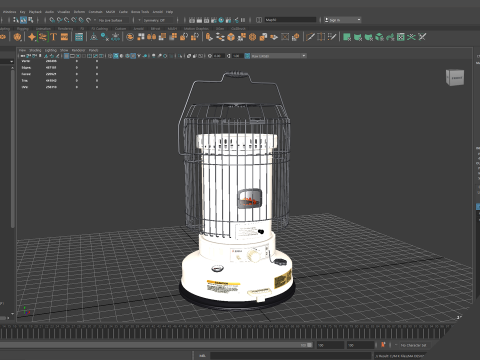Create a Super Shape star primitive
This screenshot has height=360, width=480.
click(32, 37)
